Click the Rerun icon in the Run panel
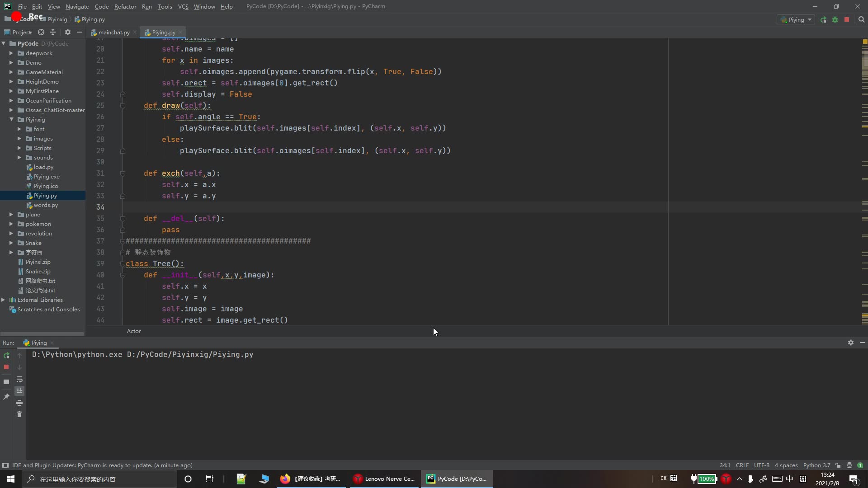This screenshot has width=868, height=488. tap(6, 356)
